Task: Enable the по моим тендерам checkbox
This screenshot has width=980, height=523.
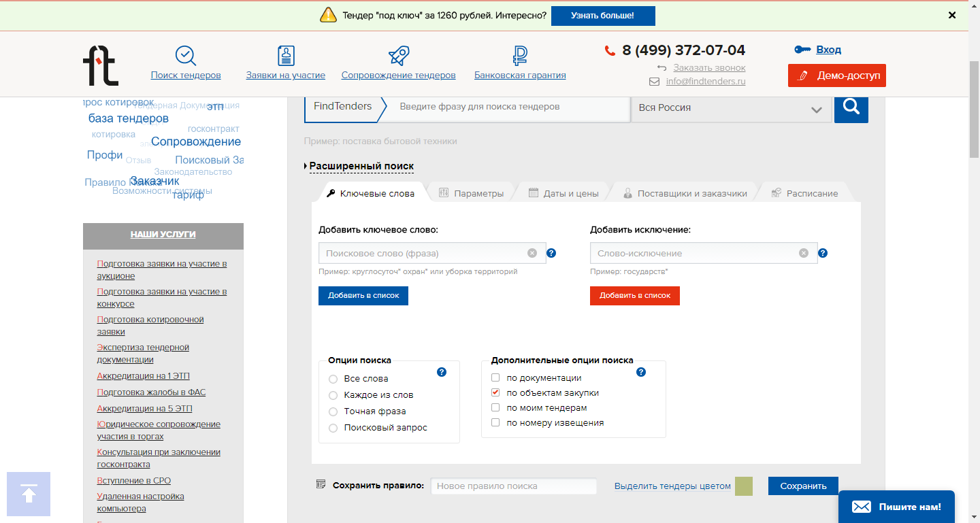Action: [495, 407]
